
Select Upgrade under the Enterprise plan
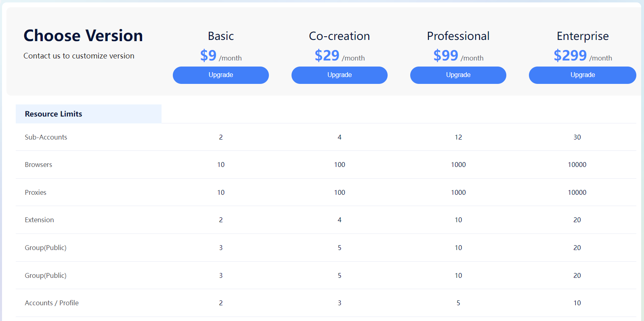point(583,75)
